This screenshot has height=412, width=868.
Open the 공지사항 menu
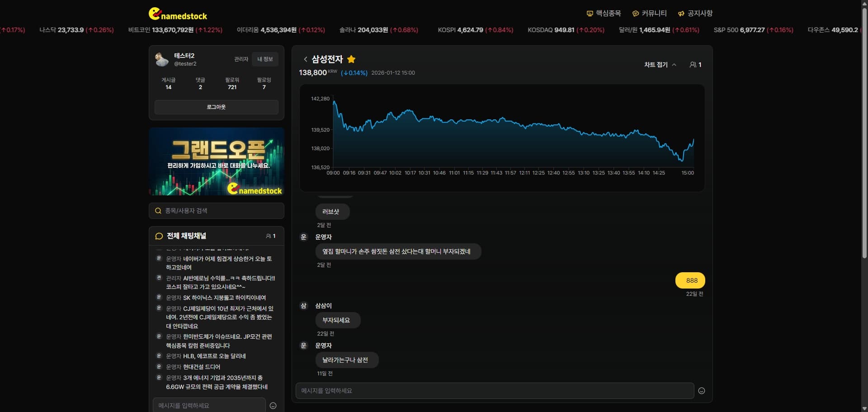click(x=695, y=14)
